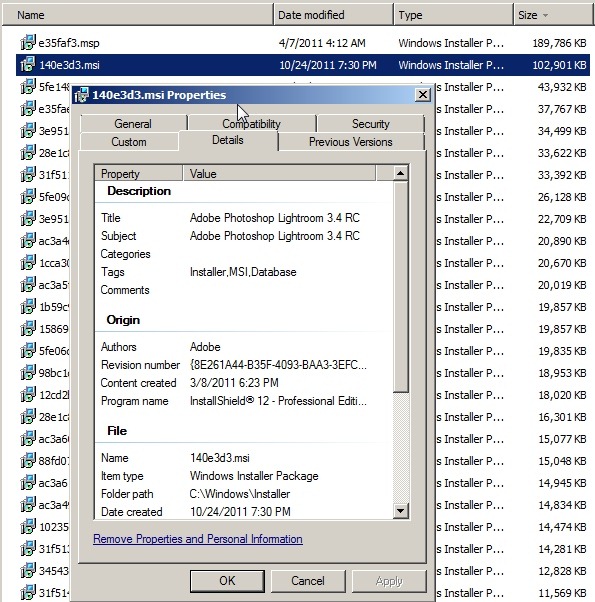Image resolution: width=595 pixels, height=602 pixels.
Task: Select the file icon of the 20,890 KB row
Action: [x=28, y=241]
